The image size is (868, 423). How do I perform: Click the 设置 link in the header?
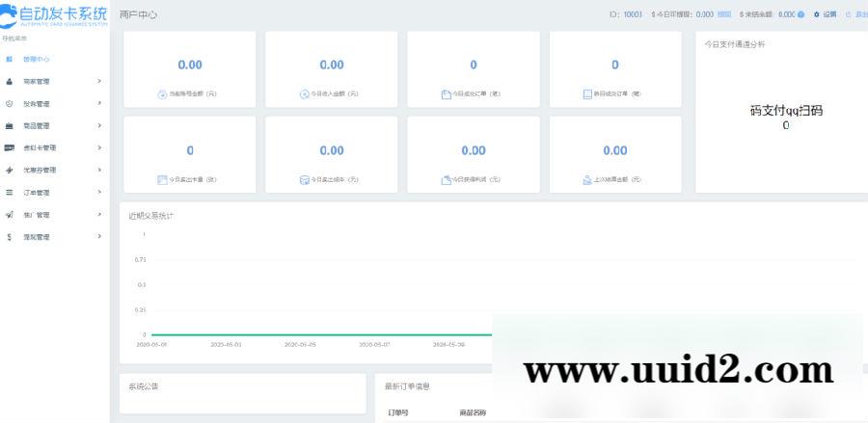829,15
